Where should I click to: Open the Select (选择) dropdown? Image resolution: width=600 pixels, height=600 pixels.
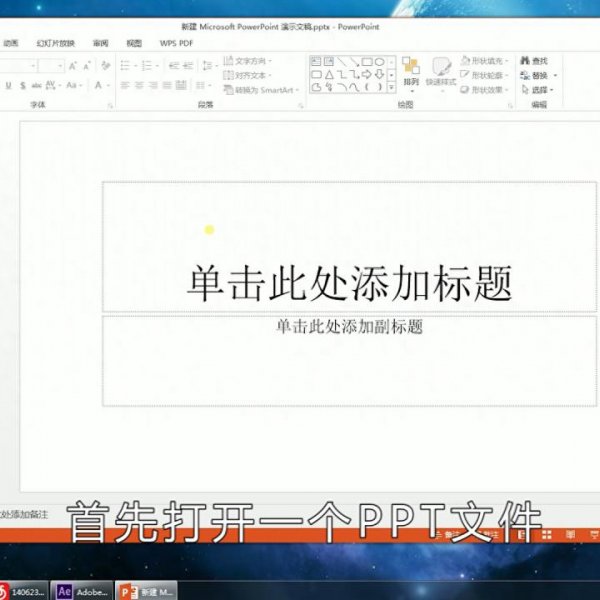tap(538, 89)
